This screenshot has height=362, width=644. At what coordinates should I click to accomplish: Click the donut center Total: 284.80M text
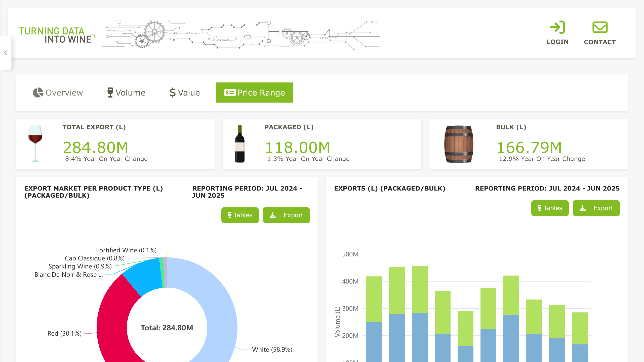click(167, 328)
